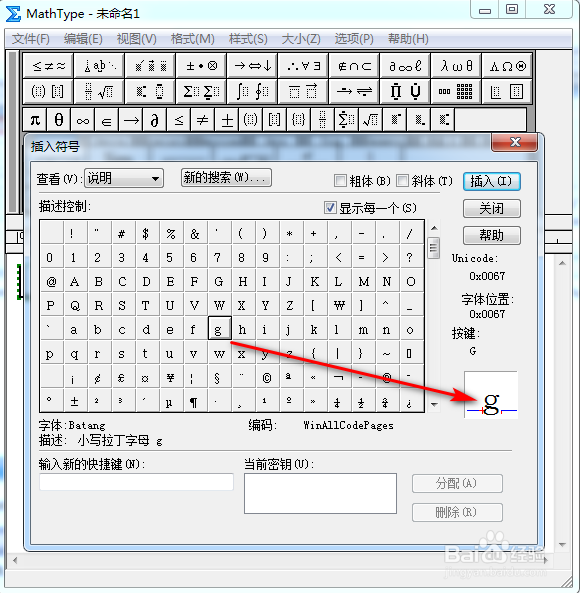Click the 关闭 close button
580x593 pixels.
pyautogui.click(x=492, y=208)
